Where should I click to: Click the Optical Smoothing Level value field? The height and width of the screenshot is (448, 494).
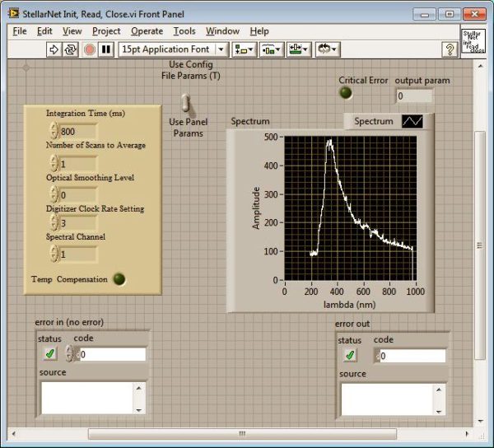click(78, 195)
